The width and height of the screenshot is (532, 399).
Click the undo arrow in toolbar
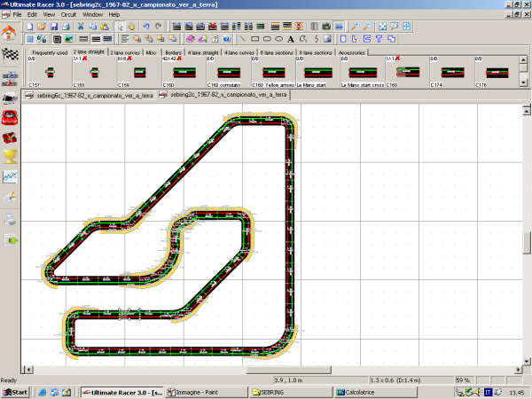(145, 27)
